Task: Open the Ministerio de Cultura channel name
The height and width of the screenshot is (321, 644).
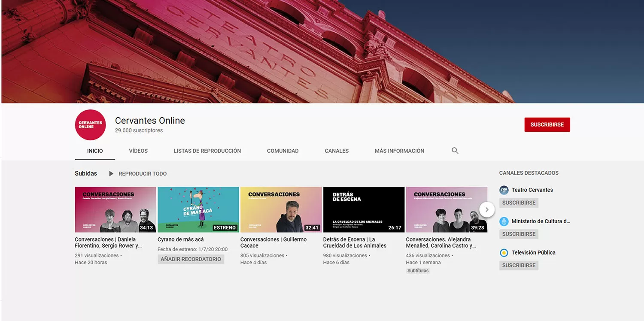Action: click(541, 221)
